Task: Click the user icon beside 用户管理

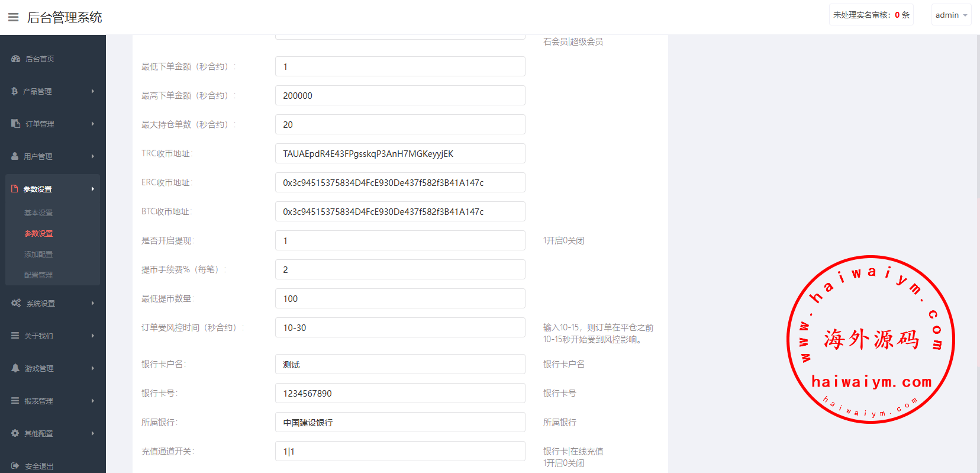Action: pyautogui.click(x=15, y=156)
